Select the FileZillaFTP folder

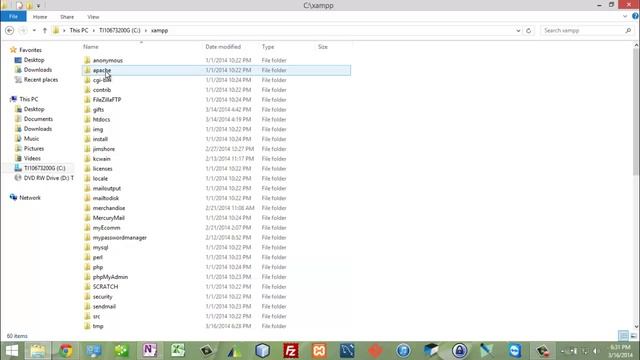coord(107,100)
